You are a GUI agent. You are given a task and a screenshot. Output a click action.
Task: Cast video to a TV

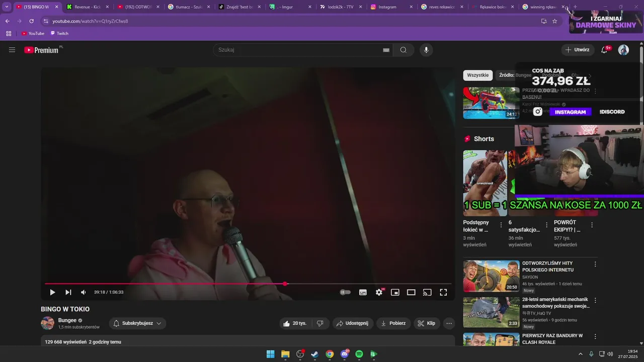427,292
